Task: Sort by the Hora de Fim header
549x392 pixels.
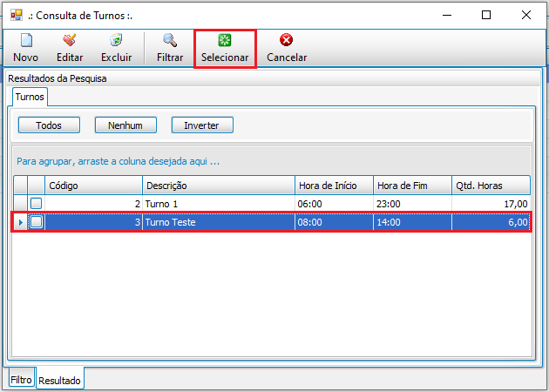Action: [412, 186]
